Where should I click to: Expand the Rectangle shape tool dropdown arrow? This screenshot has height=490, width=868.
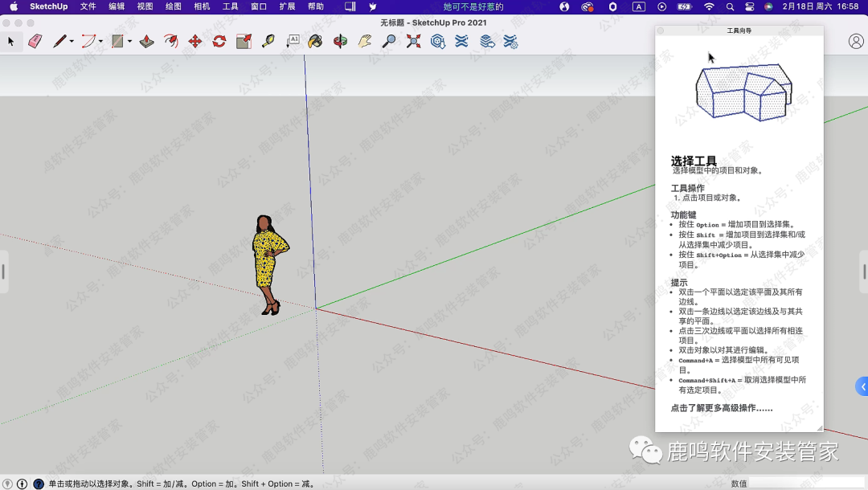click(x=129, y=42)
